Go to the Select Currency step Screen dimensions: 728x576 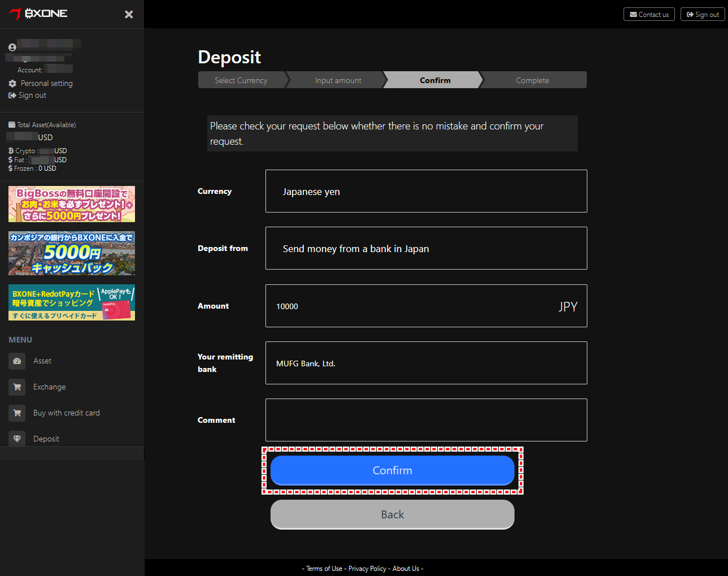pyautogui.click(x=241, y=80)
